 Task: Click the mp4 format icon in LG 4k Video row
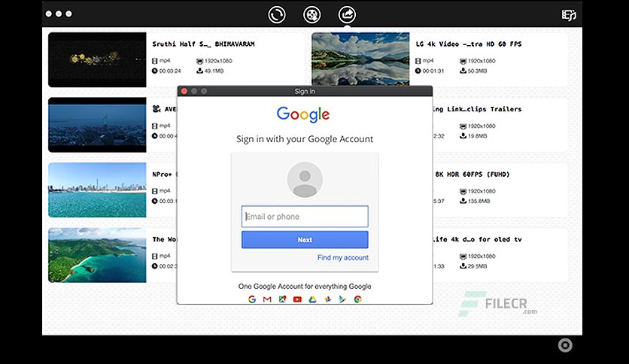pyautogui.click(x=418, y=60)
